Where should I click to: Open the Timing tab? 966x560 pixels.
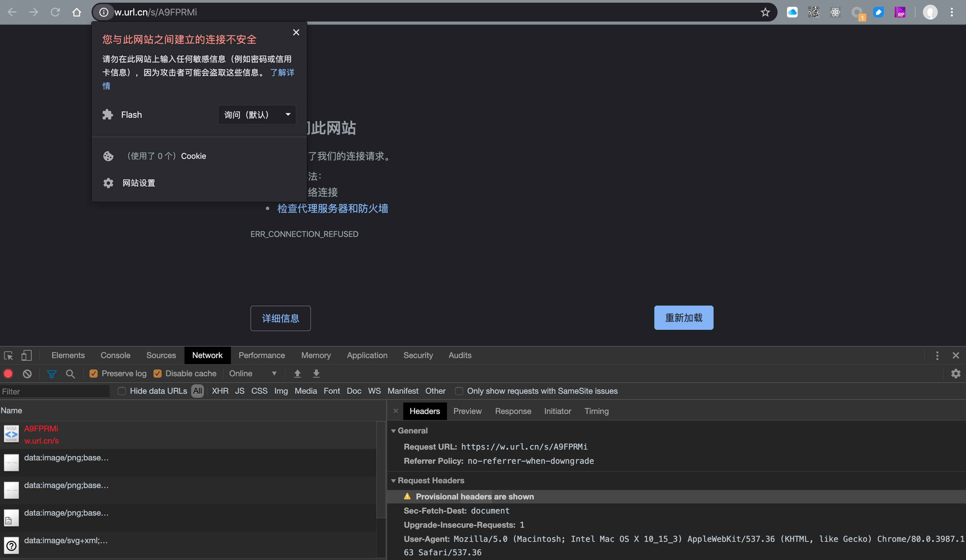(x=596, y=411)
